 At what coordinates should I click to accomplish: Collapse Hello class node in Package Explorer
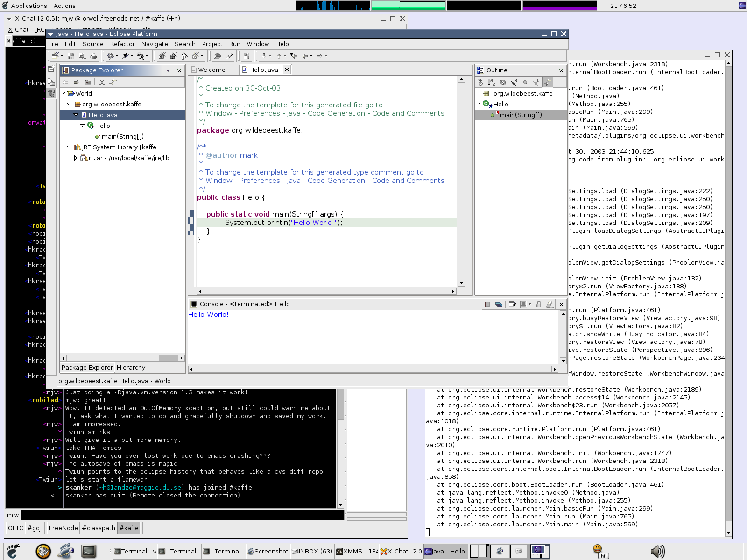(x=82, y=126)
